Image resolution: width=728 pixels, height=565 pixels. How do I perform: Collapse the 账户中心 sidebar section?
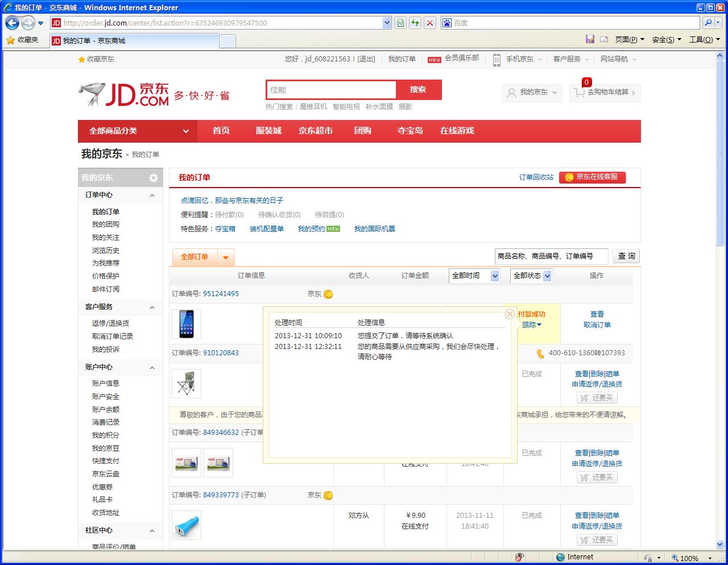[152, 367]
